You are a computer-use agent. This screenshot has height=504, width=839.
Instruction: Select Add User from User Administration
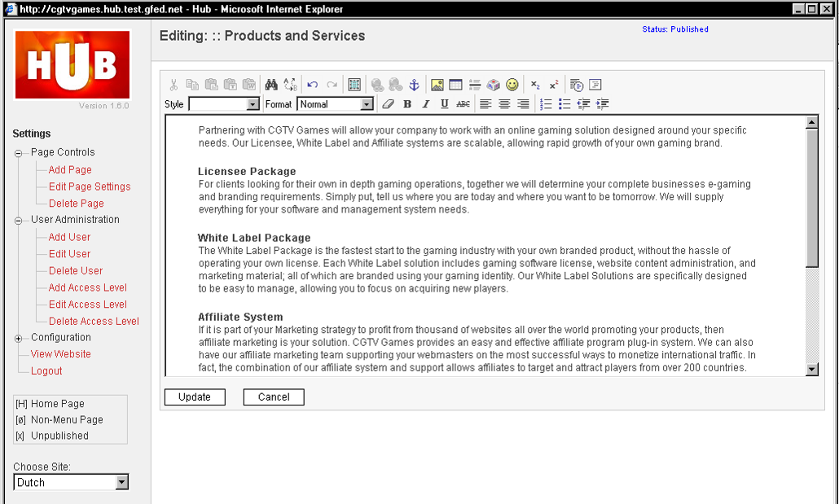tap(69, 237)
